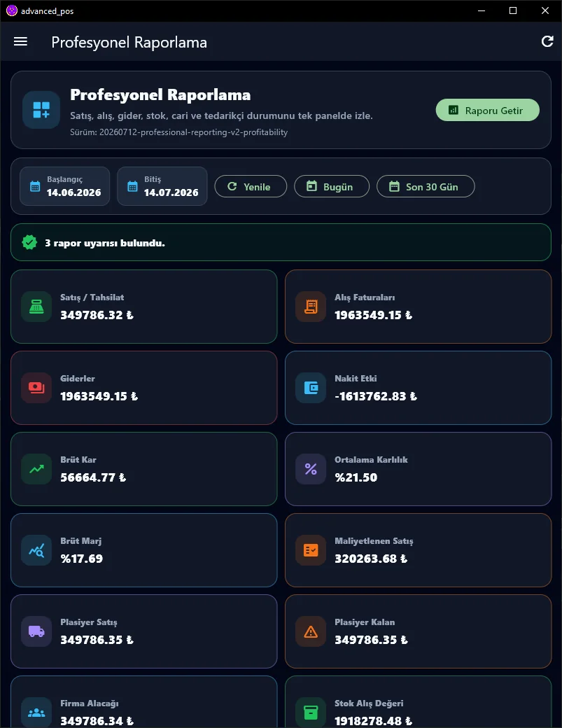Click the Raporu Getir button

[487, 110]
